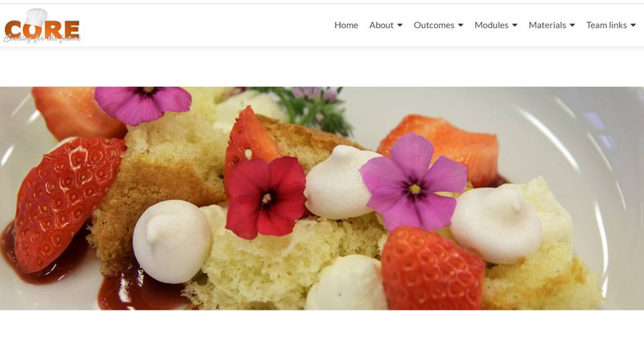Select the Materials navigation label

click(x=547, y=25)
